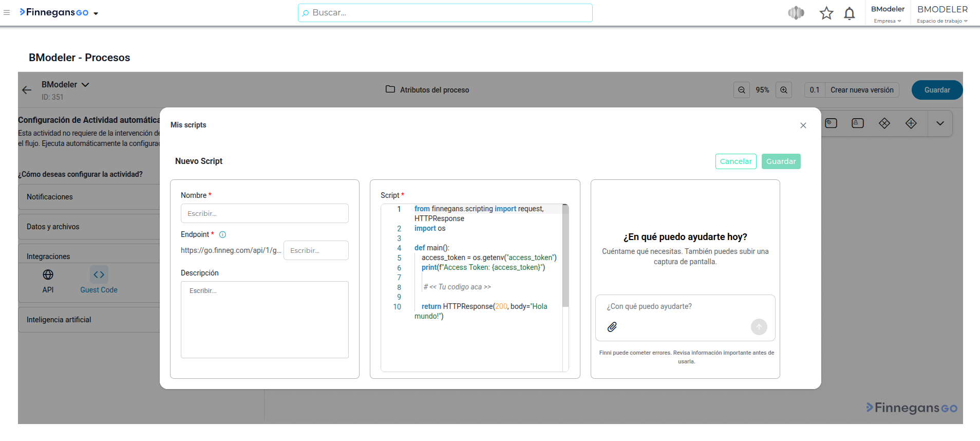Viewport: 980px width, 441px height.
Task: Click the script code editor scrollbar
Action: 566,256
